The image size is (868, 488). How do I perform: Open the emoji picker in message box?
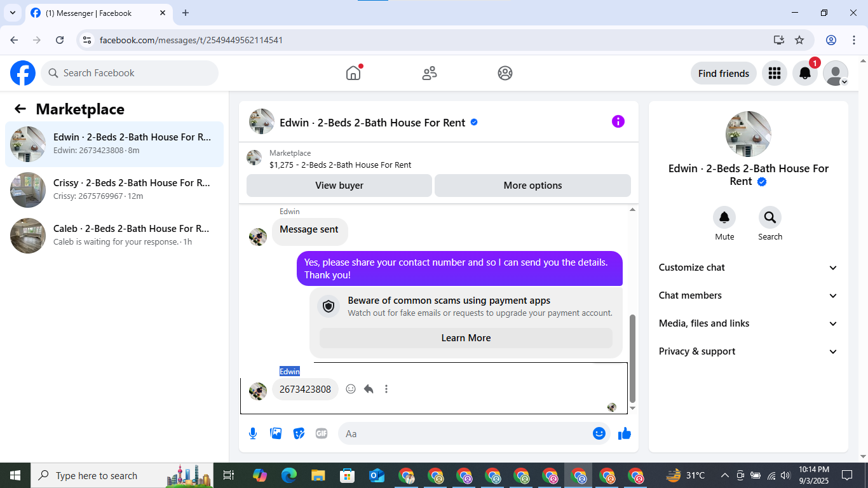(x=599, y=433)
